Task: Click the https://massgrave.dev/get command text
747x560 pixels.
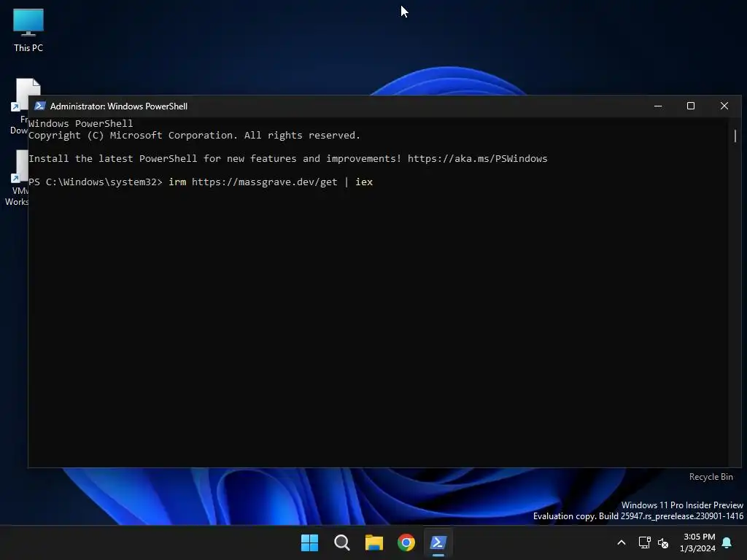Action: [x=264, y=182]
